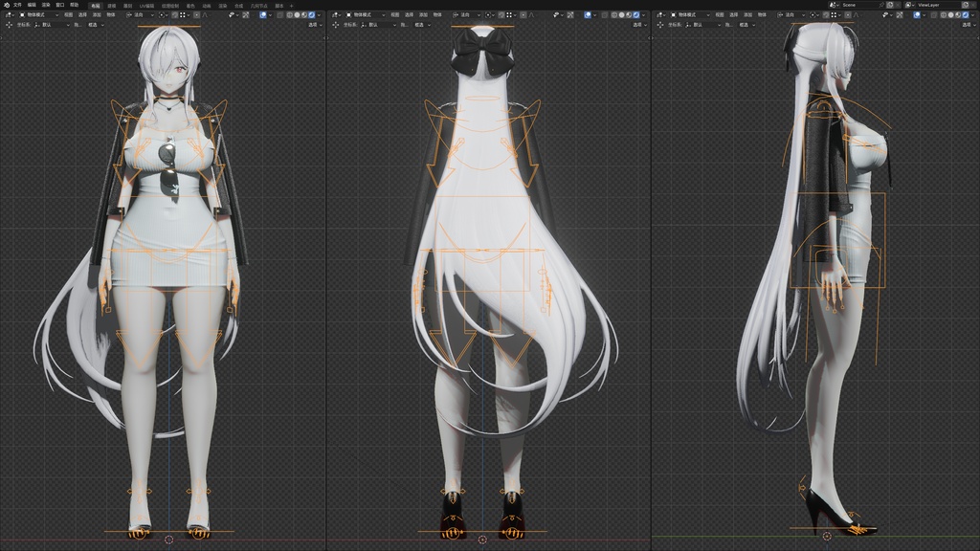Open the 物体模式 mode dropdown
The height and width of the screenshot is (551, 980).
[38, 15]
